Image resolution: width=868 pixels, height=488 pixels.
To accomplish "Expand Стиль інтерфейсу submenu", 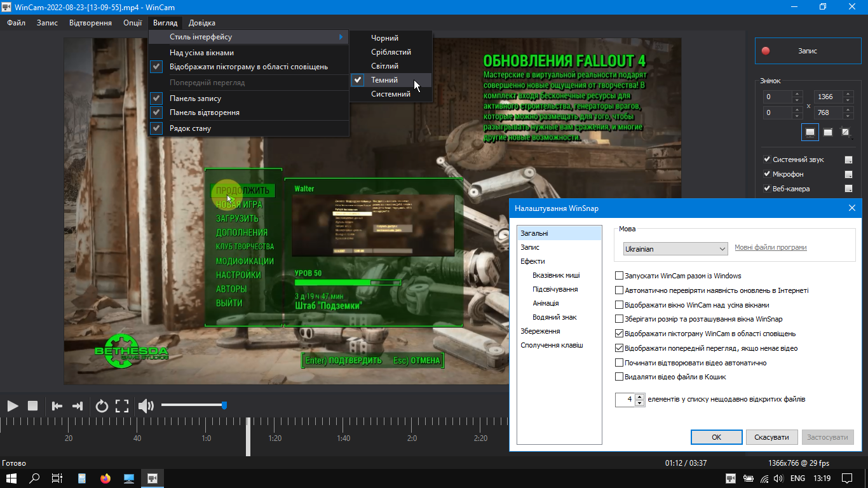I will [248, 37].
